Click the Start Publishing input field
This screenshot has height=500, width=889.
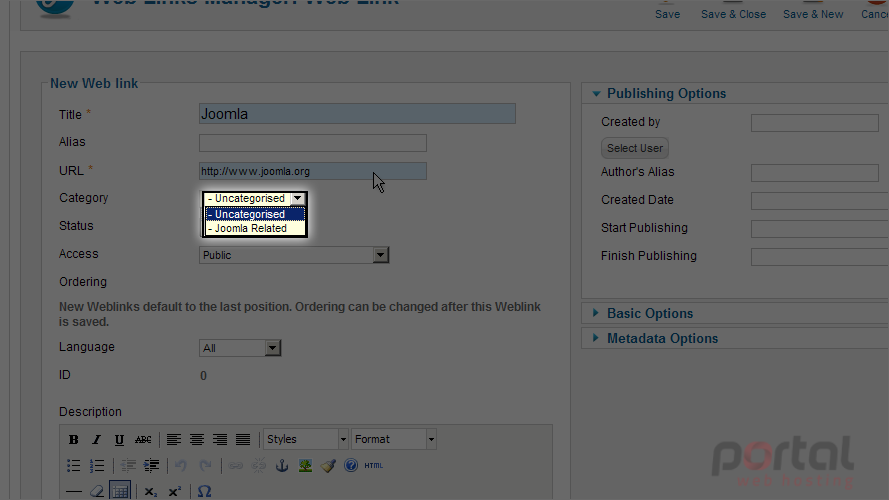(x=820, y=229)
